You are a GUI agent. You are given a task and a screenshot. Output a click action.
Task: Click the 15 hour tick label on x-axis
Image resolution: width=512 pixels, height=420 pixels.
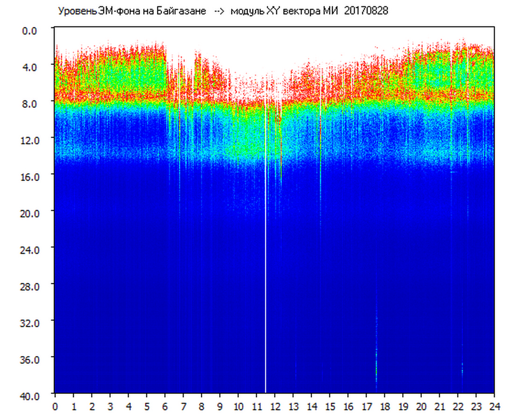click(x=330, y=406)
